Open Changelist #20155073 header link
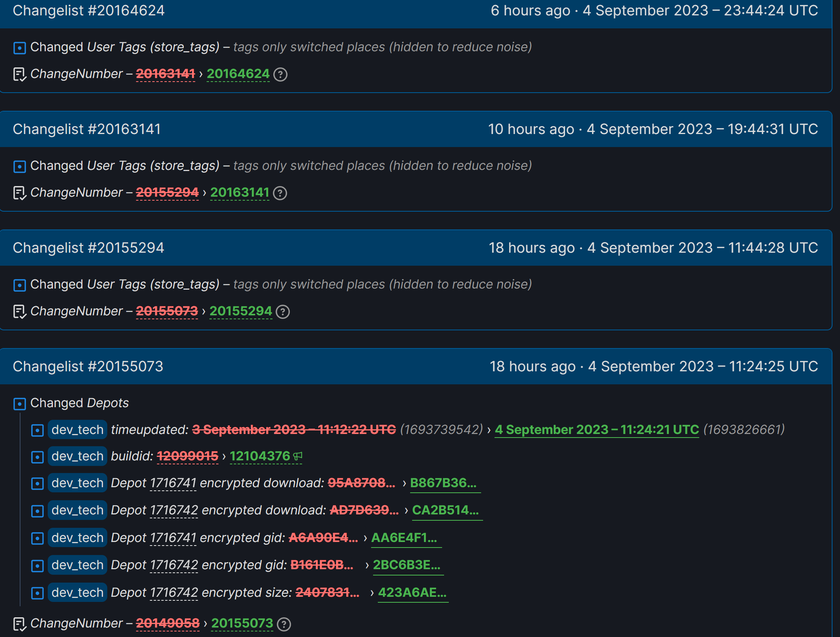The image size is (840, 637). point(88,367)
